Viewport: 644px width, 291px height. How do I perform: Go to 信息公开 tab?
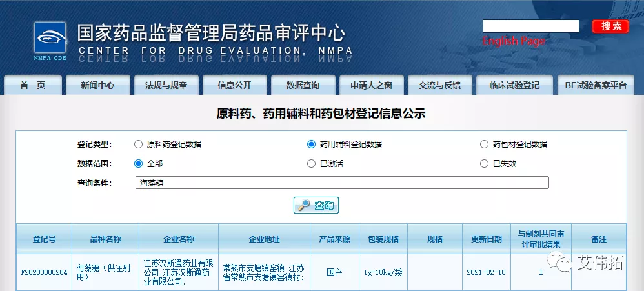coord(234,85)
